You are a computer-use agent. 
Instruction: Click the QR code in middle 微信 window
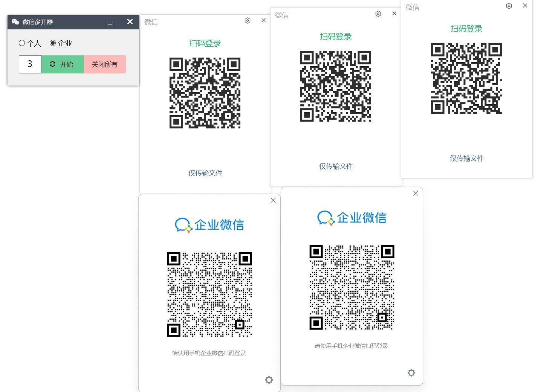[336, 86]
